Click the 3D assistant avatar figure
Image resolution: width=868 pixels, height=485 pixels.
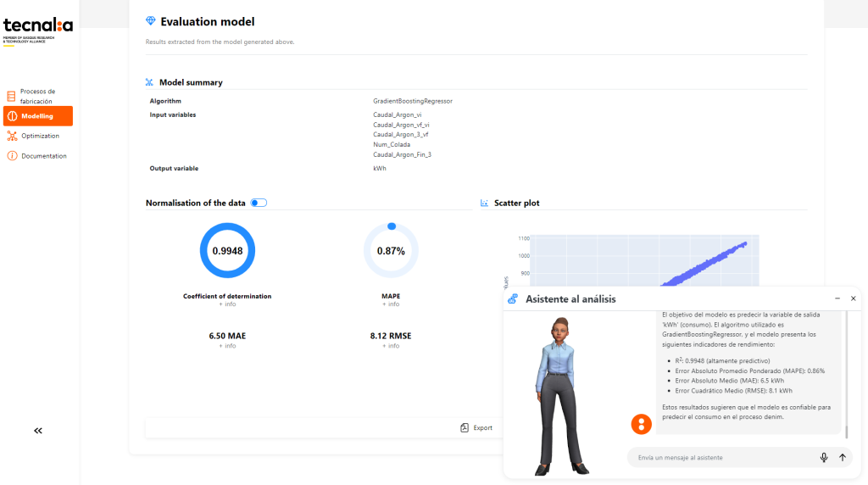561,397
